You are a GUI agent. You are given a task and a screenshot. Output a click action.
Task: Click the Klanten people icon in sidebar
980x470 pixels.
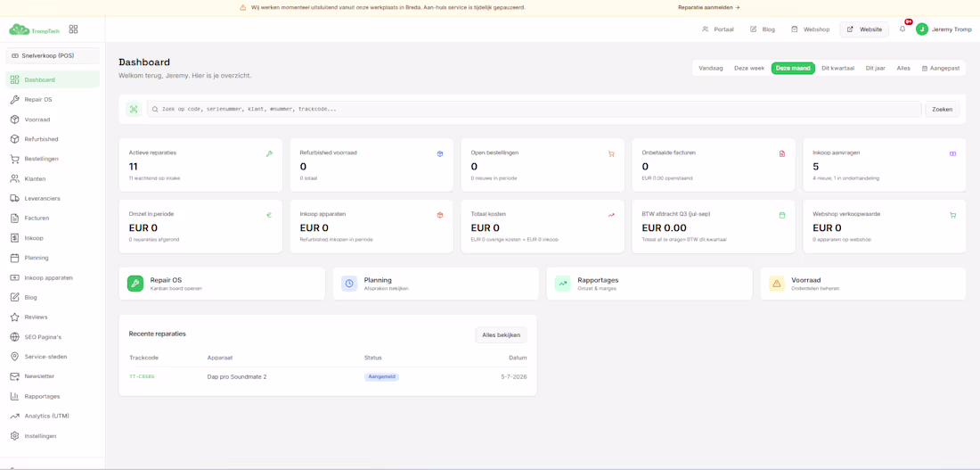click(x=14, y=179)
